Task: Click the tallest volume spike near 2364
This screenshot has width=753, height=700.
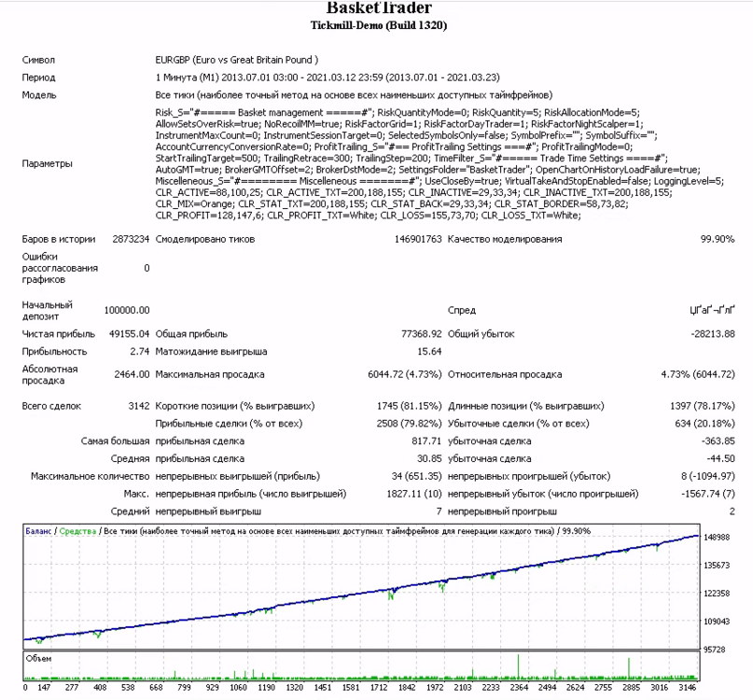Action: pyautogui.click(x=518, y=666)
